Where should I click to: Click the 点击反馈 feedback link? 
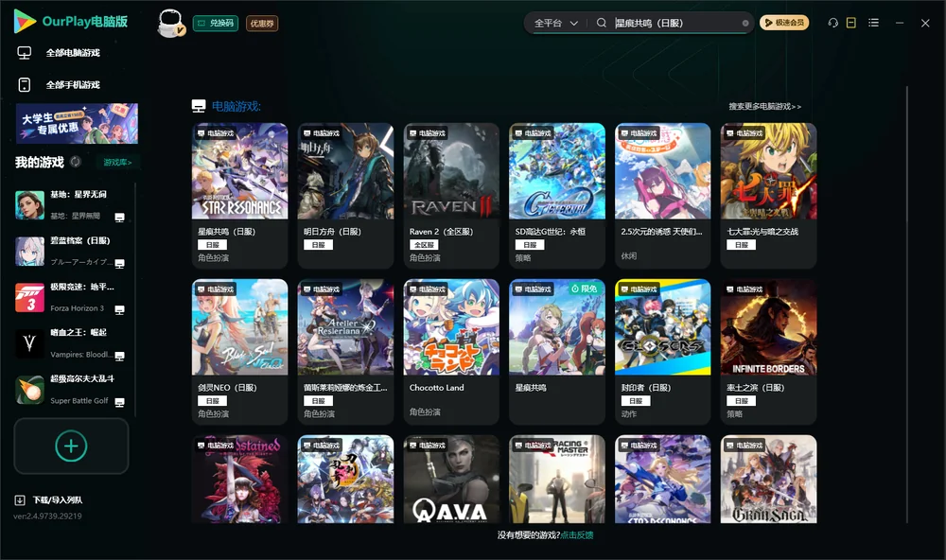pos(577,534)
